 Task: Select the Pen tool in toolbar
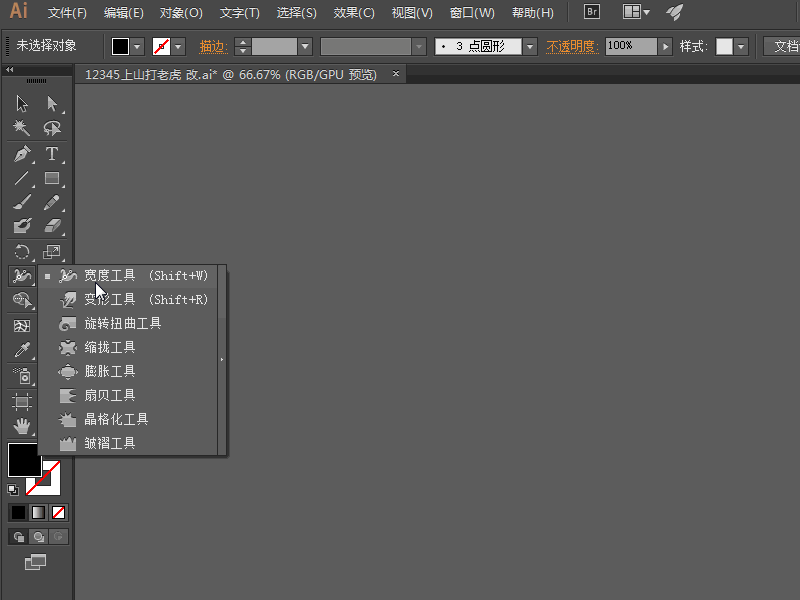coord(22,154)
